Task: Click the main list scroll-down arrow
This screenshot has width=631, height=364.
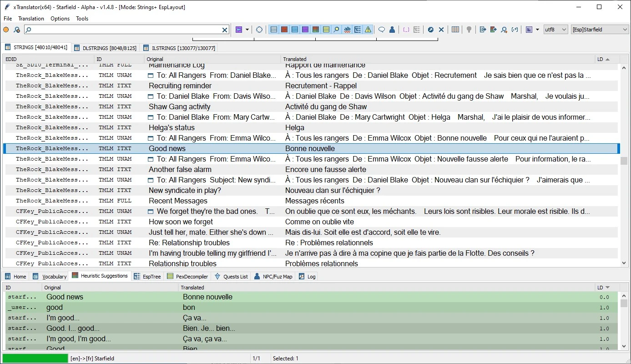Action: click(x=624, y=263)
